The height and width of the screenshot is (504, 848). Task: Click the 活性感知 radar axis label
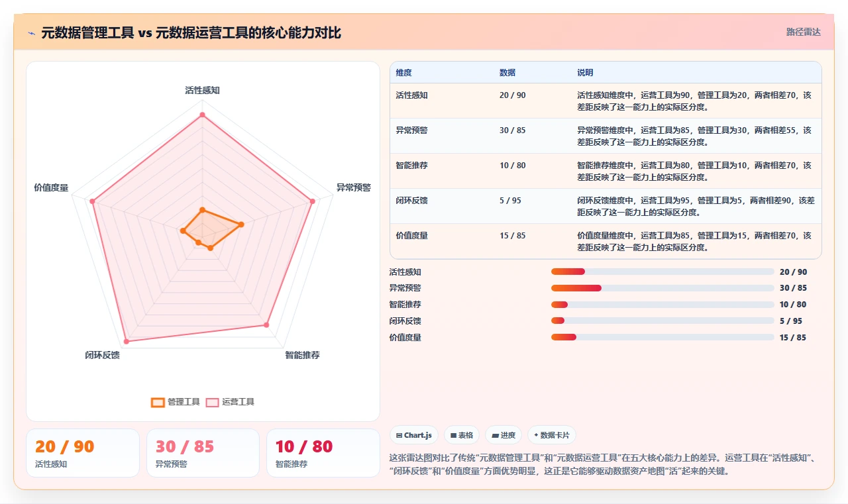pos(202,90)
